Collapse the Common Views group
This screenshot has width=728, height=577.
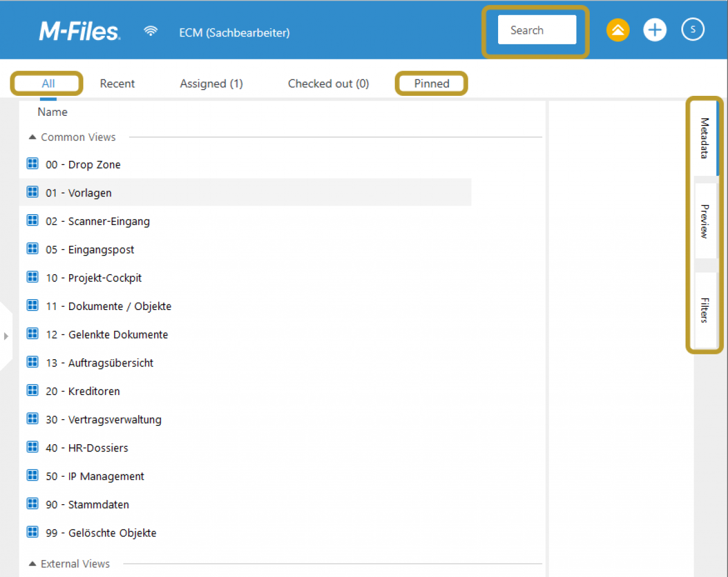pyautogui.click(x=33, y=137)
